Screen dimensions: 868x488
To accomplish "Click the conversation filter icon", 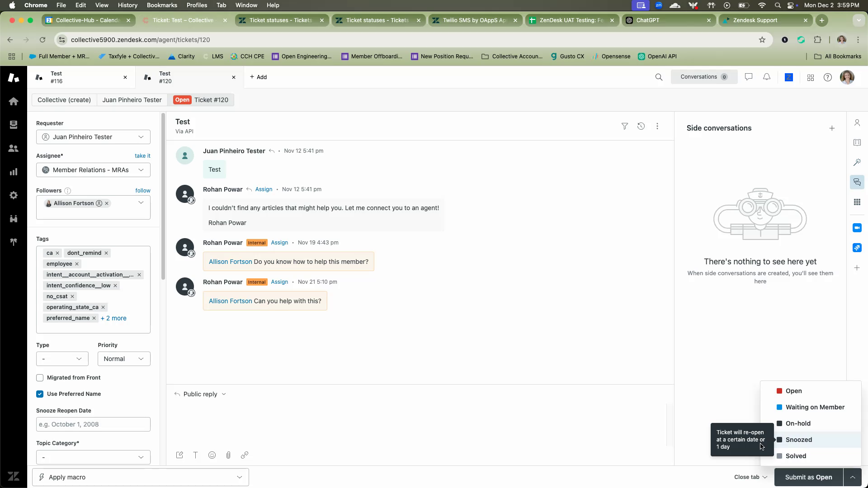I will [x=624, y=127].
